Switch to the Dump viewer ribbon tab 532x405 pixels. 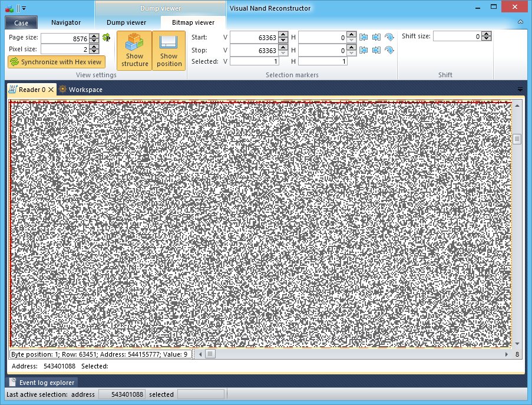pyautogui.click(x=126, y=22)
